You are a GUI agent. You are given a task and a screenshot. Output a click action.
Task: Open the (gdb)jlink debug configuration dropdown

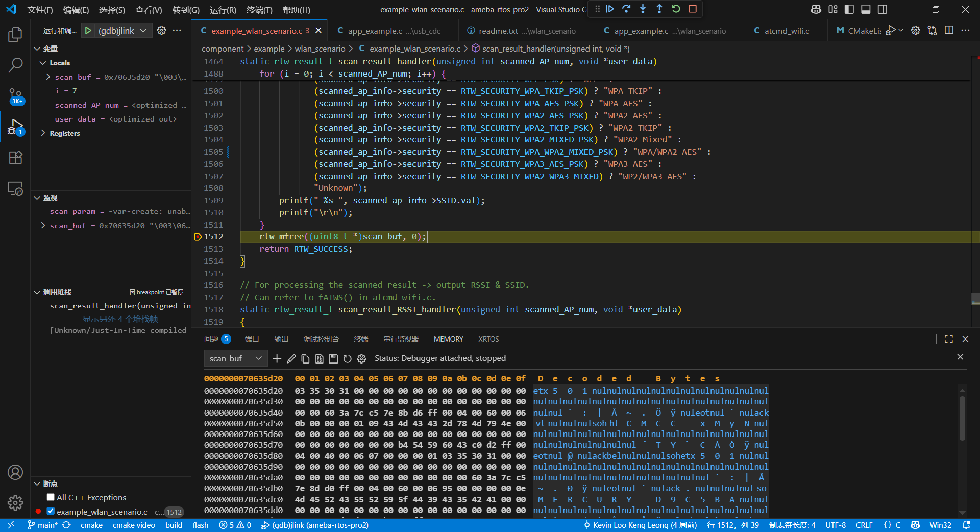tap(122, 31)
